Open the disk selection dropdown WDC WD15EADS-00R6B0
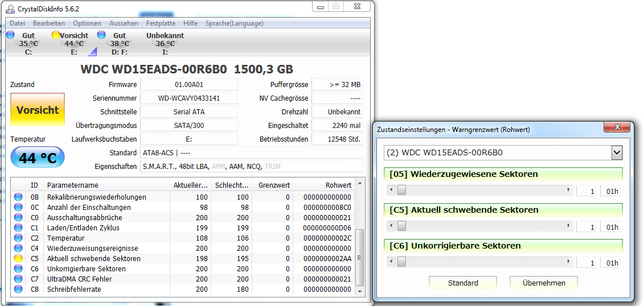The image size is (644, 306). click(x=617, y=152)
